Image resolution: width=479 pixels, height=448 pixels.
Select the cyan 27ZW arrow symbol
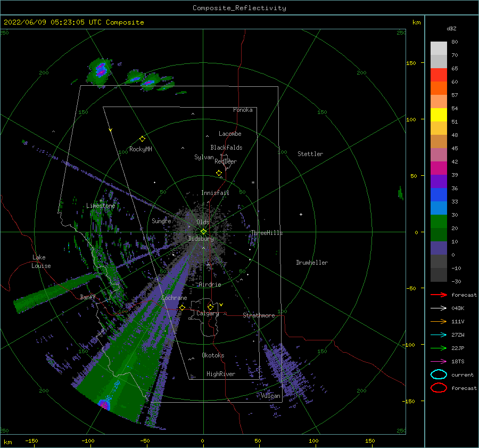coord(439,335)
